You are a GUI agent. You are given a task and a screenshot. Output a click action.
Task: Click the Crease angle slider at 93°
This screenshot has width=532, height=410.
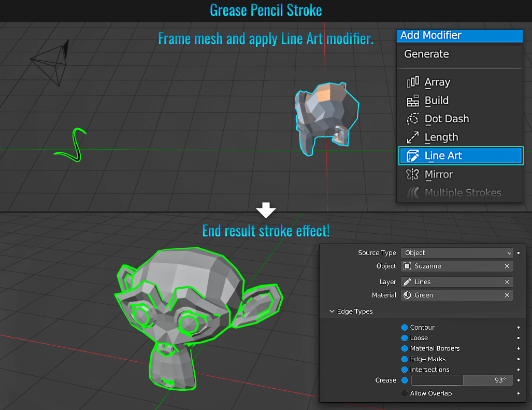pyautogui.click(x=462, y=380)
